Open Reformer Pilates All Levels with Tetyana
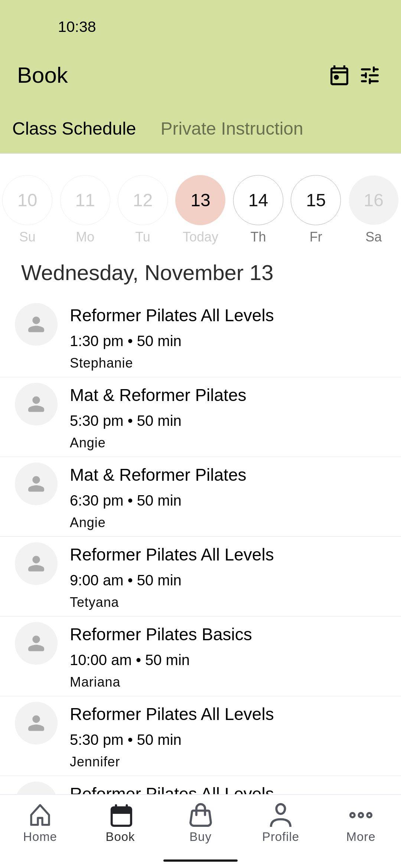The width and height of the screenshot is (401, 868). click(200, 577)
